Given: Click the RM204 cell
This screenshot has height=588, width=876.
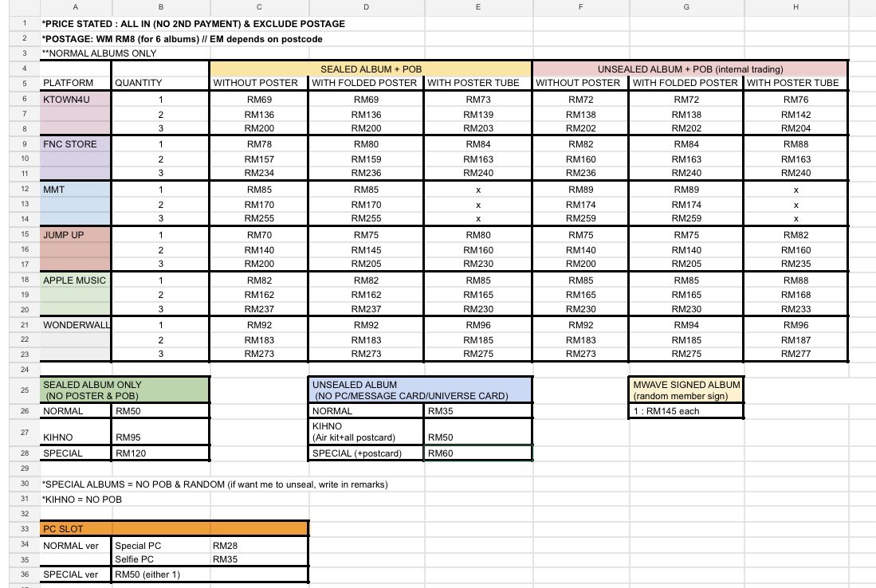Looking at the screenshot, I should click(795, 127).
